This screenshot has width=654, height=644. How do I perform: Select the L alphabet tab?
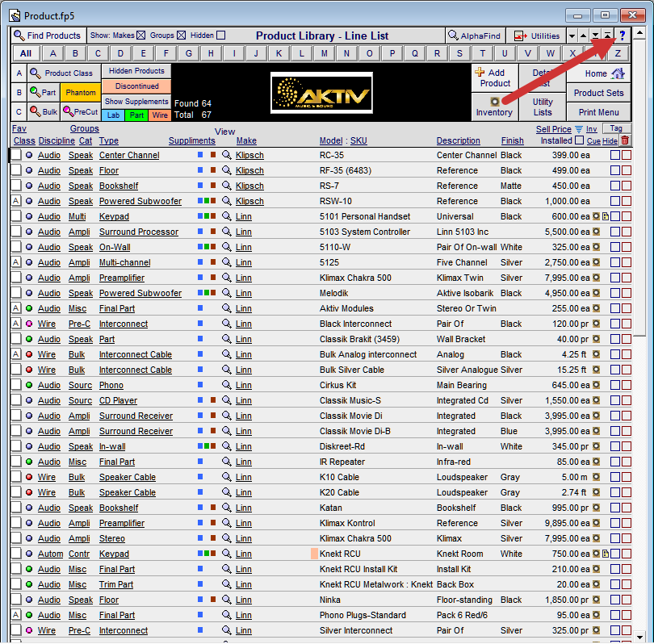(301, 53)
